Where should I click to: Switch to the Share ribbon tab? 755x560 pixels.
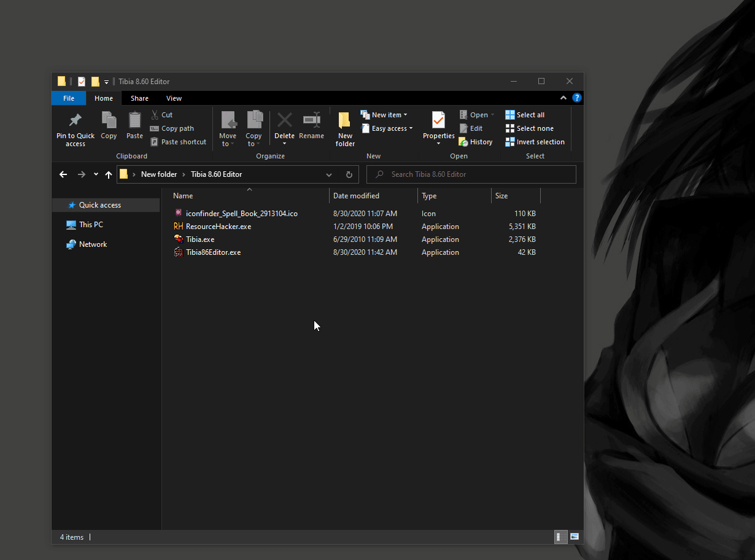(x=139, y=98)
